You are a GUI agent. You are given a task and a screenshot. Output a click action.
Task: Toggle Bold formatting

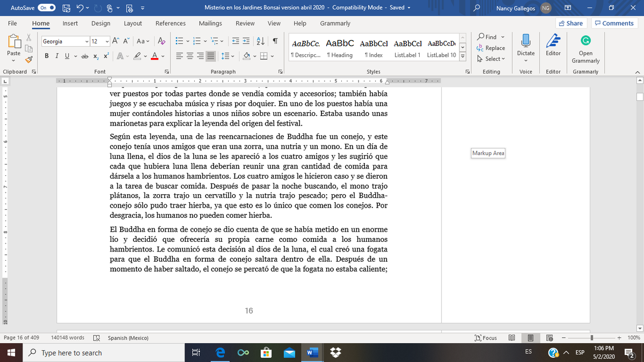pyautogui.click(x=47, y=56)
